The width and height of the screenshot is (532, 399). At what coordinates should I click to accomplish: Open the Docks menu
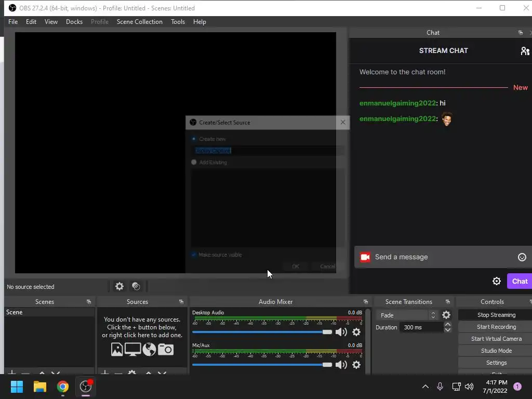(74, 22)
